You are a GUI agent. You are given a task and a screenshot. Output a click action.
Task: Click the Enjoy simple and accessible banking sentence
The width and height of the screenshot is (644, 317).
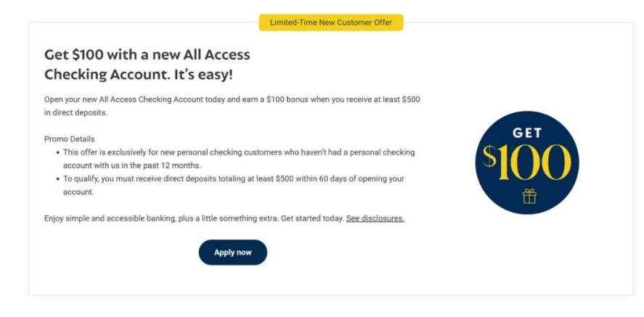click(161, 218)
